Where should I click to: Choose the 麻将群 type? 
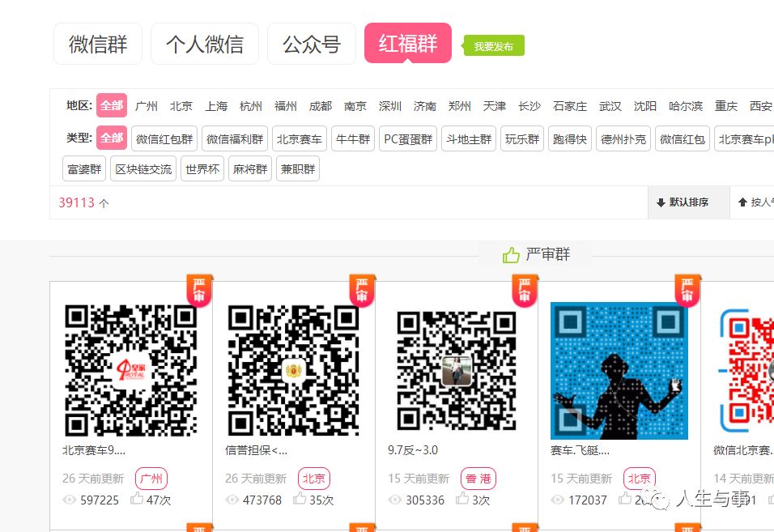[x=250, y=168]
